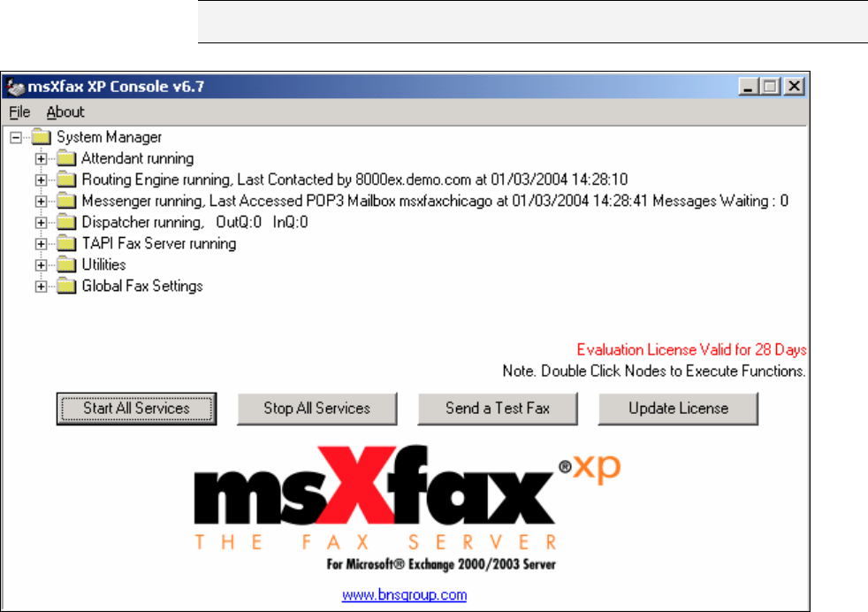Select TAPI Fax Server running label

(x=159, y=243)
